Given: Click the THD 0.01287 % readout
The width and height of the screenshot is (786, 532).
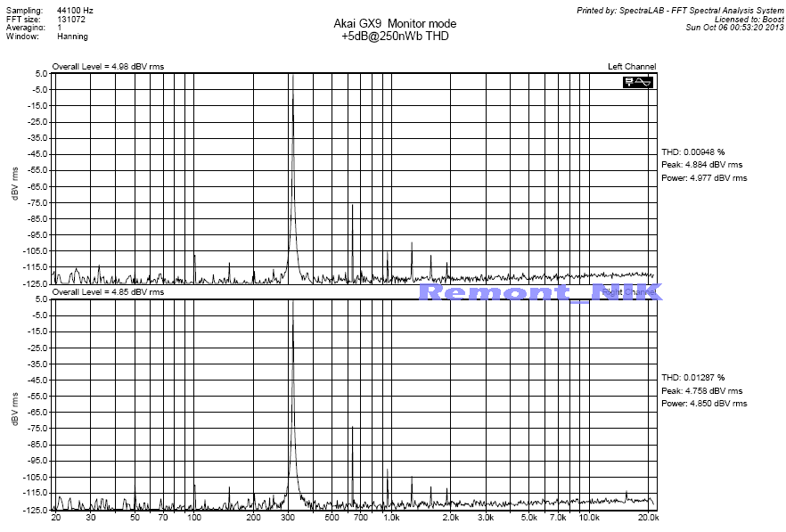Looking at the screenshot, I should click(692, 378).
